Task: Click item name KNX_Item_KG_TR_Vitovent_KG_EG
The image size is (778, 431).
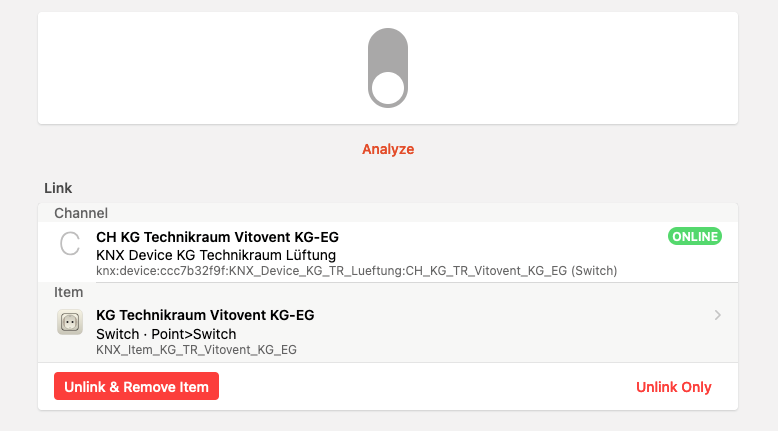Action: click(x=196, y=349)
